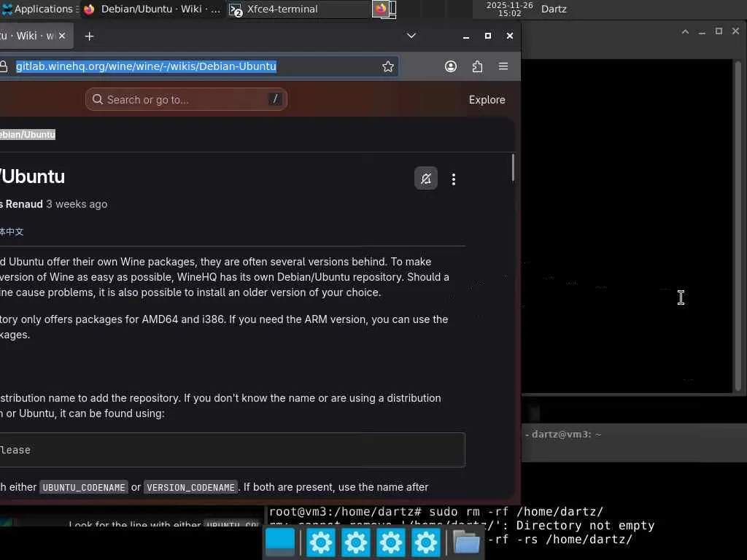Click the '/Ubuntu' wiki page heading

(x=32, y=176)
